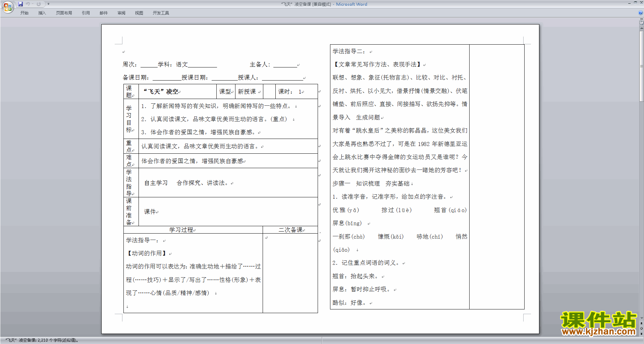The image size is (644, 344).
Task: Open the 审阅 tab
Action: (x=121, y=13)
